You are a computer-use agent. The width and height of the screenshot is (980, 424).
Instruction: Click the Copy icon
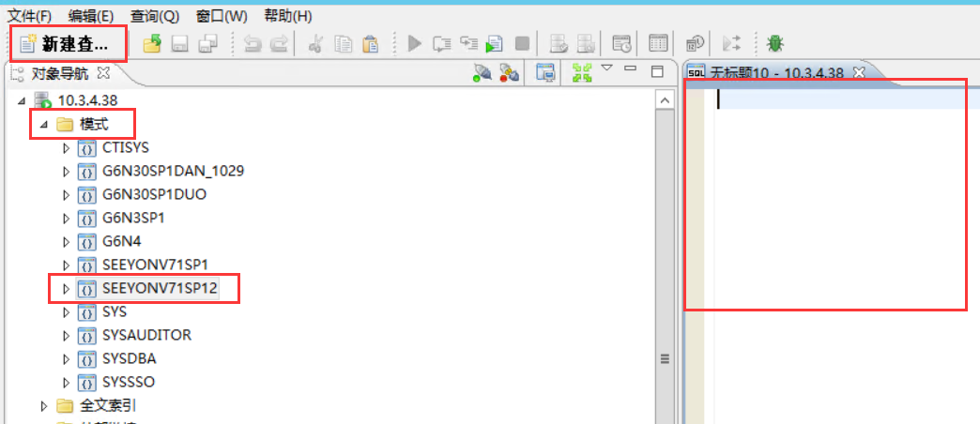(x=344, y=44)
